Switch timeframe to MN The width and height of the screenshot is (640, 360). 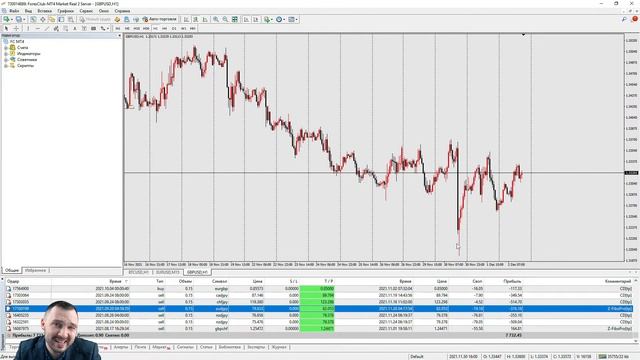193,29
